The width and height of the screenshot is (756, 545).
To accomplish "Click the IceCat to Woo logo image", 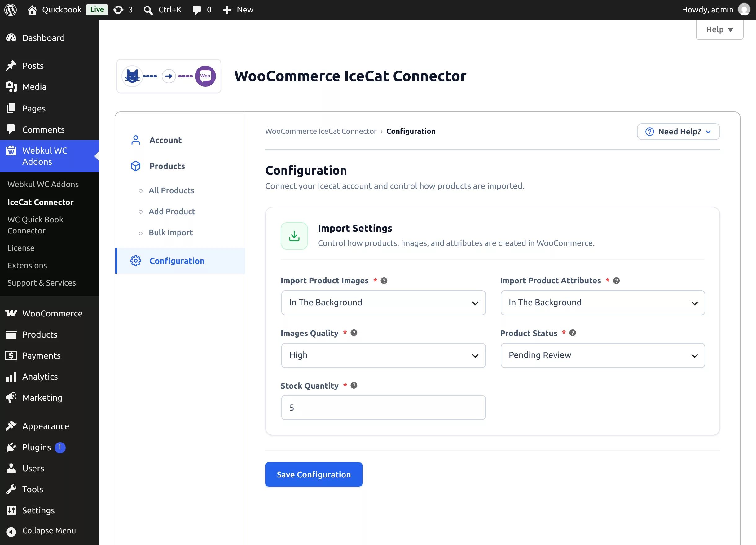I will tap(169, 76).
